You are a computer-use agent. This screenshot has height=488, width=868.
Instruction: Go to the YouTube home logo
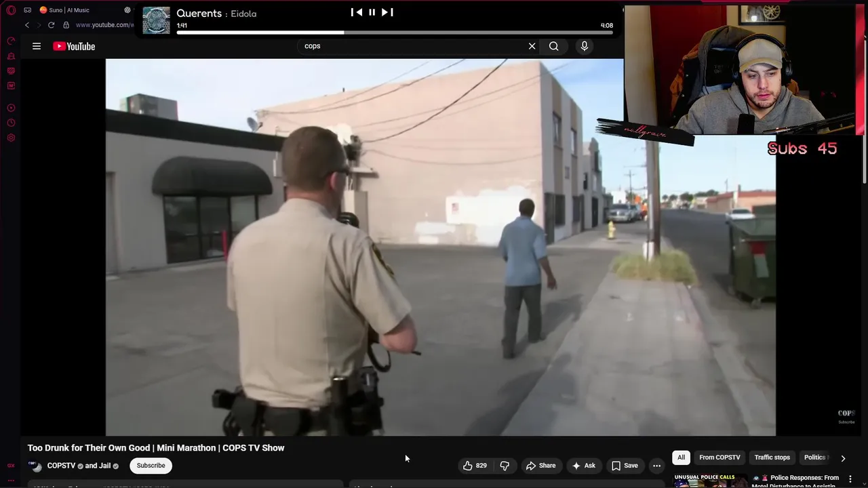pos(74,46)
